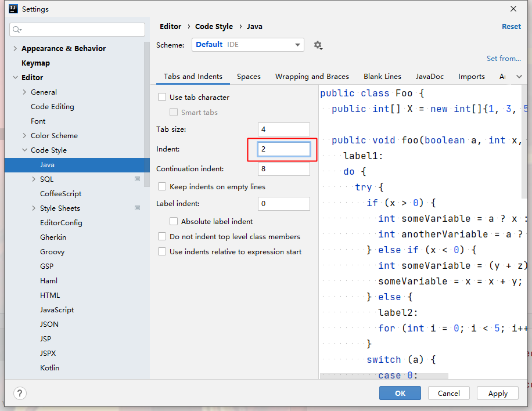Select JSON code style

coord(49,325)
